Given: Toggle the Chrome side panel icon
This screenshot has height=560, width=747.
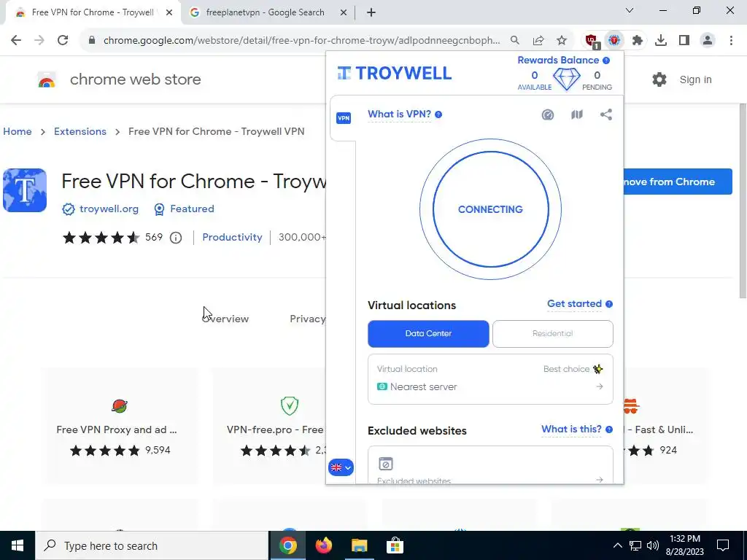Looking at the screenshot, I should pos(684,41).
